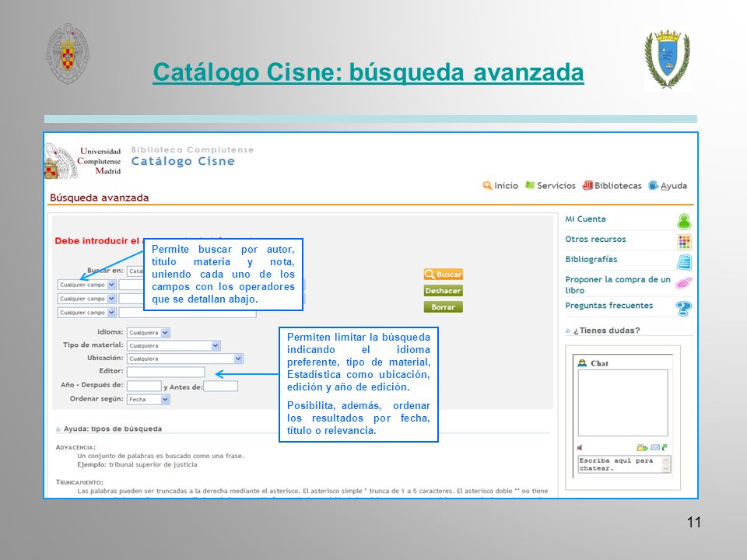Click the gray university seal on the slide
The image size is (747, 560).
68,53
